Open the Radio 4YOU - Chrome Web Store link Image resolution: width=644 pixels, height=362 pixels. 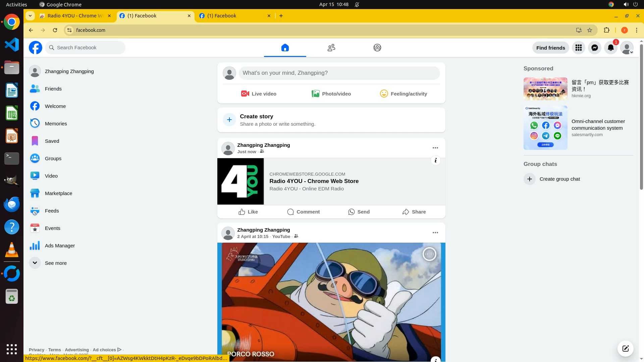(x=314, y=181)
